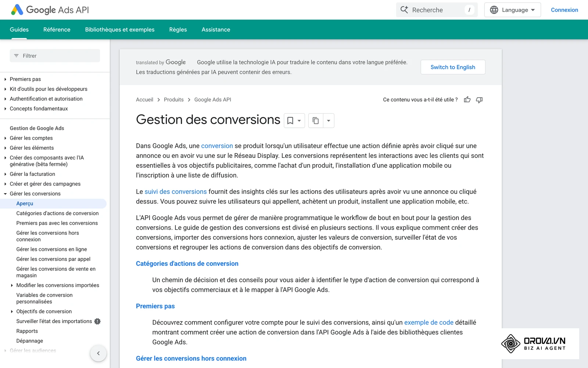This screenshot has height=368, width=588.
Task: Click the bookmark icon beside the title
Action: (x=290, y=121)
